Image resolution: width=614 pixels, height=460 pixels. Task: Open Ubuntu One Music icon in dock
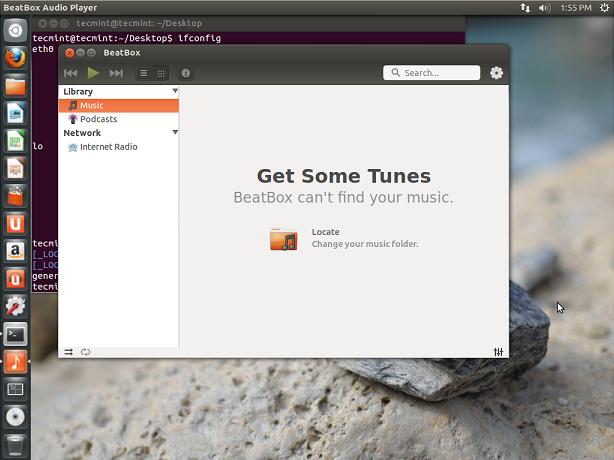[x=15, y=279]
